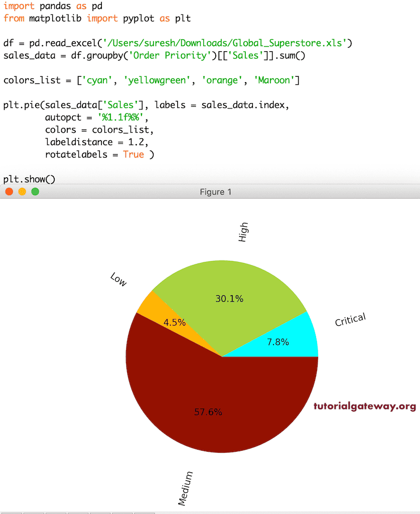Toggle fullscreen using the green window button
This screenshot has width=420, height=514.
point(35,191)
